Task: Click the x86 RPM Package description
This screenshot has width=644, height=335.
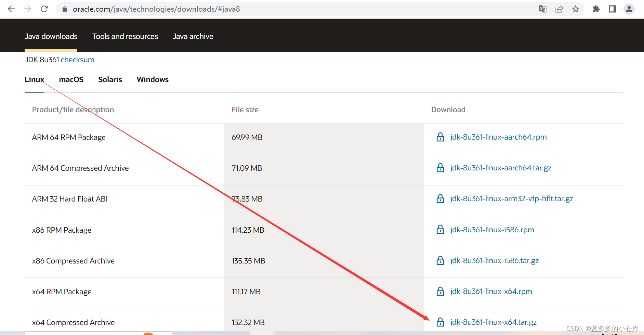Action: [x=62, y=230]
